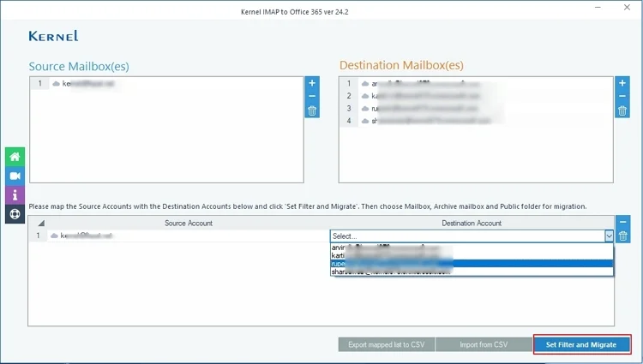Choose the 'shar...' account in dropdown list
The width and height of the screenshot is (643, 364).
pyautogui.click(x=472, y=272)
